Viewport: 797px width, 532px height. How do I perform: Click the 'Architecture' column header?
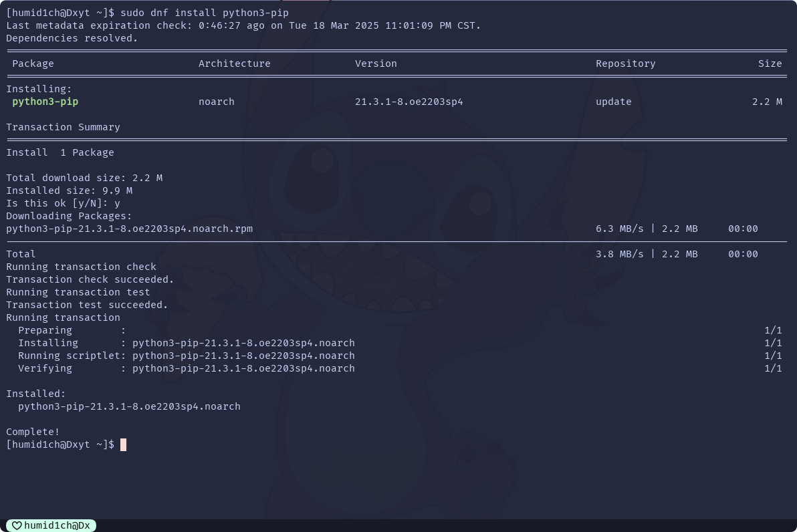pos(234,63)
